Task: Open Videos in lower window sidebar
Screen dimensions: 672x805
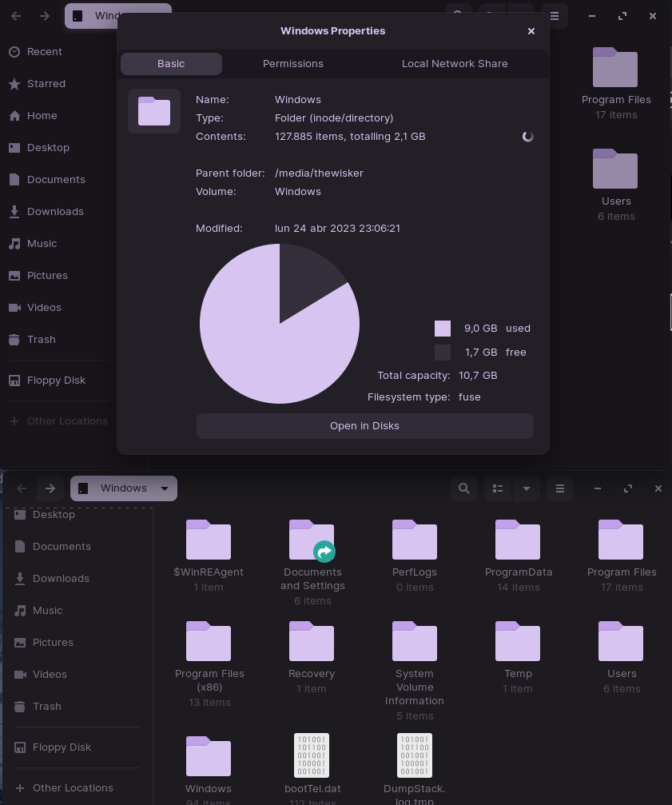Action: (41, 675)
